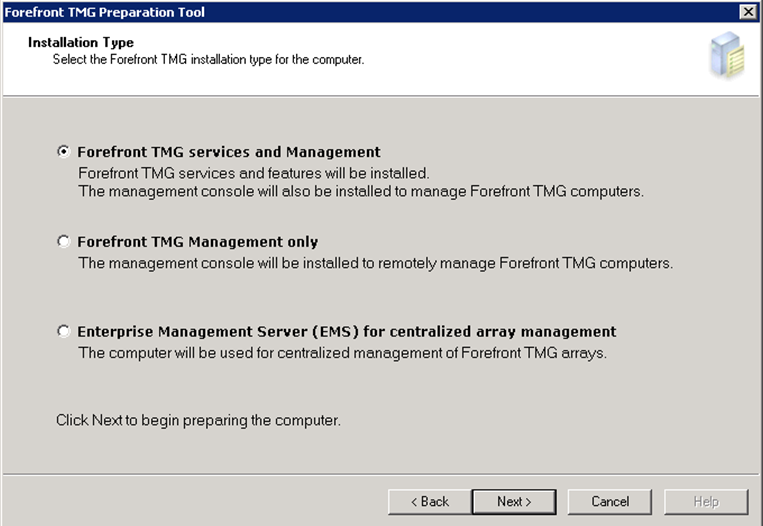Image resolution: width=763 pixels, height=526 pixels.
Task: Cancel the installation wizard
Action: (609, 501)
